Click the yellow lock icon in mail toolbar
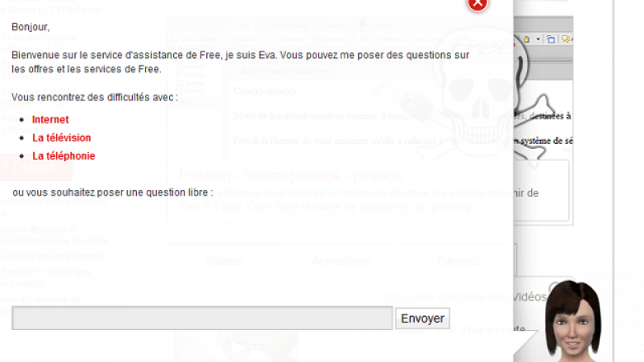 526,39
